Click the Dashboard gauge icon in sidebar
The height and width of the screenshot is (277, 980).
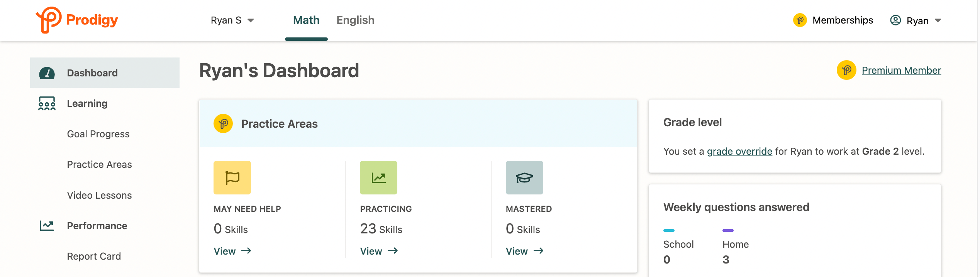pyautogui.click(x=47, y=73)
